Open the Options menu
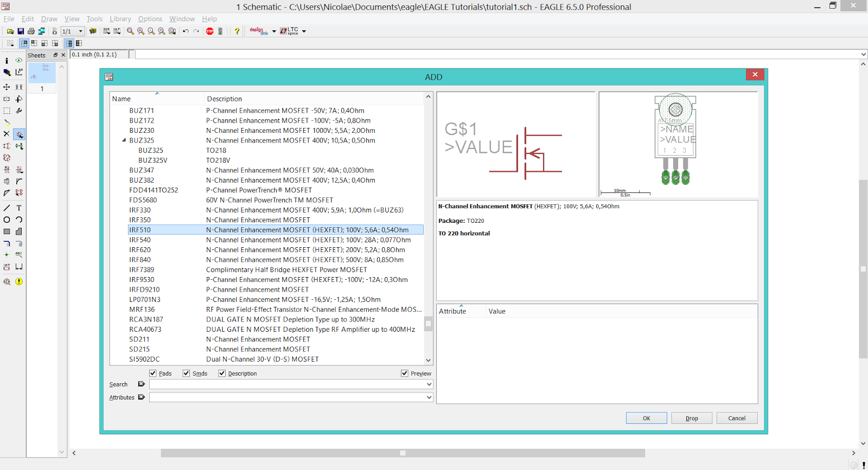 click(150, 19)
